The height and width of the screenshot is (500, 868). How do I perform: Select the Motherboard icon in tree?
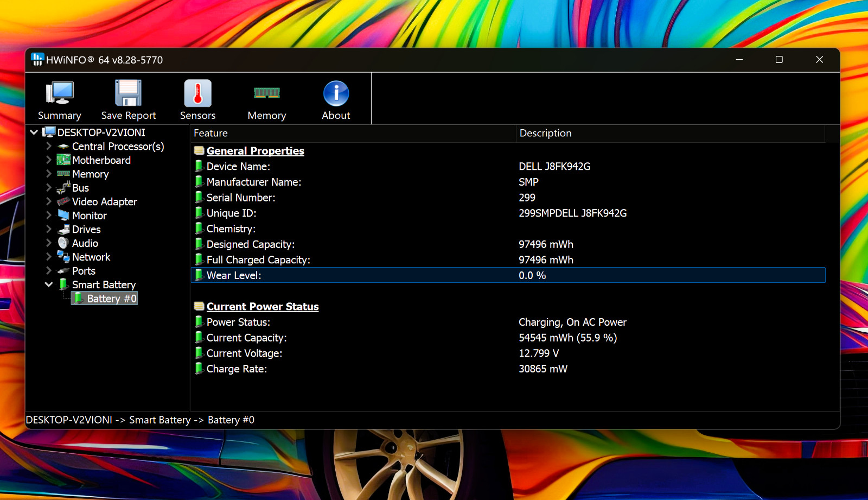click(x=63, y=160)
